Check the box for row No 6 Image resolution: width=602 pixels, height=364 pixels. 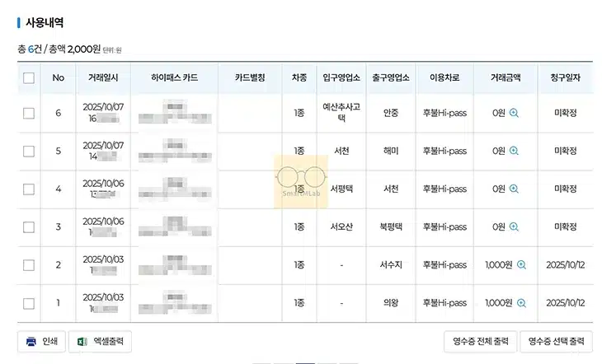click(x=29, y=113)
